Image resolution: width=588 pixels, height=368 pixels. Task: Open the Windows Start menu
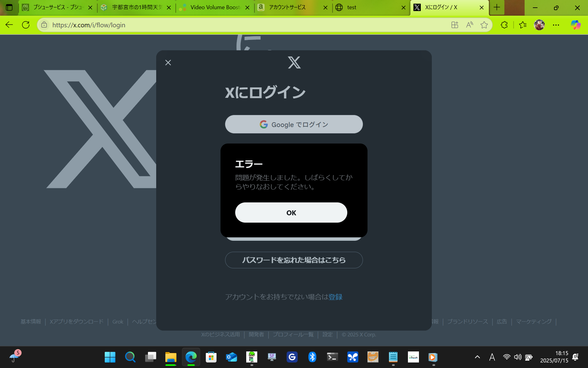click(x=110, y=357)
